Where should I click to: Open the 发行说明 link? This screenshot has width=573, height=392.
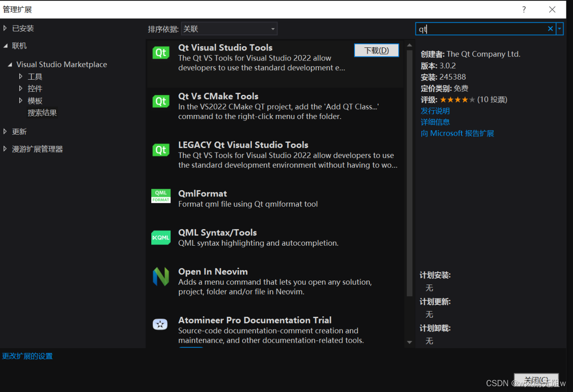[x=435, y=111]
